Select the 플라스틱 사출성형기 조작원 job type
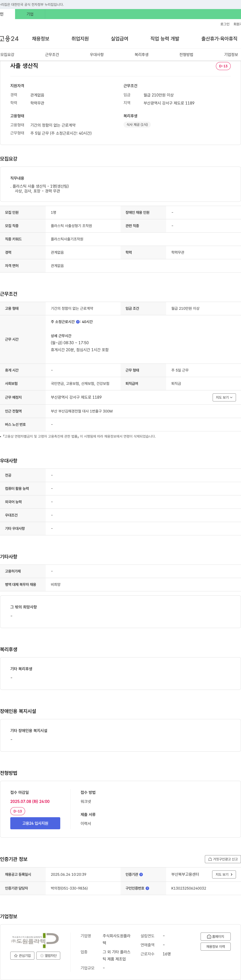The image size is (241, 980). (72, 226)
